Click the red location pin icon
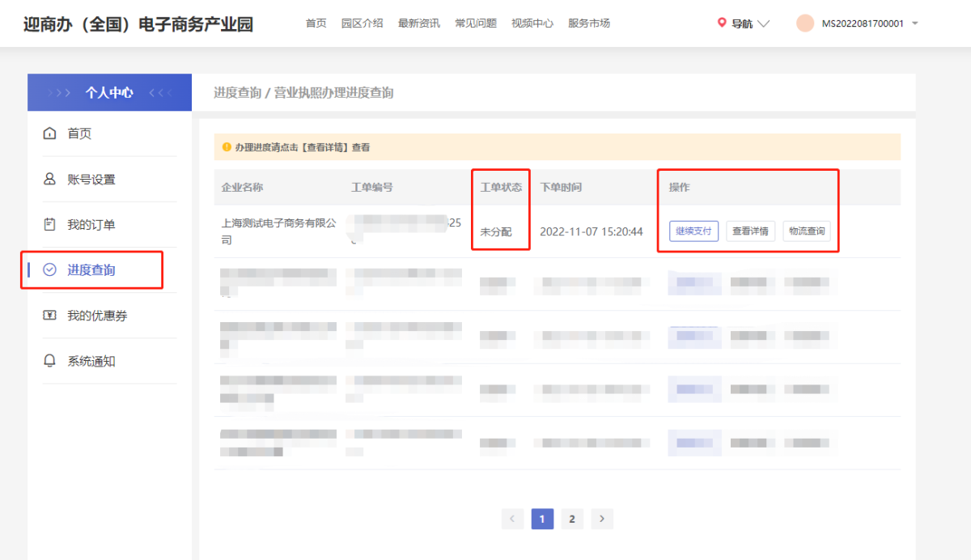 coord(722,23)
